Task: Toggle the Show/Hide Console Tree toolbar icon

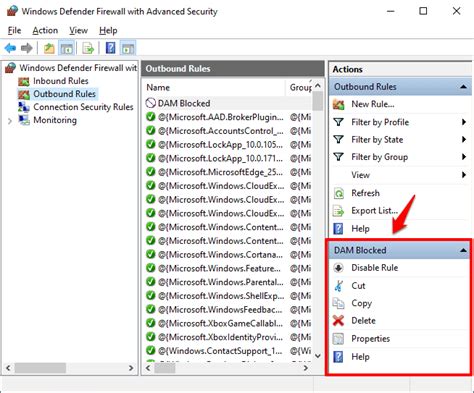Action: (66, 49)
